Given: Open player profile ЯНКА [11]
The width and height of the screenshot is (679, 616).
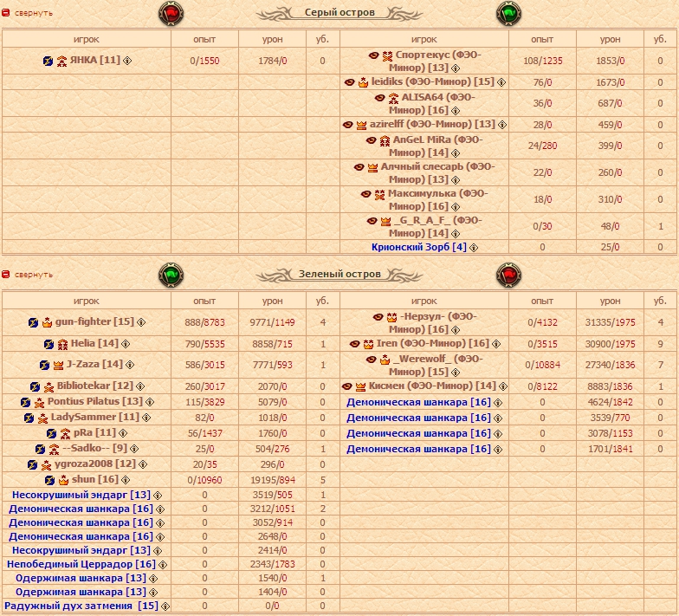Looking at the screenshot, I should pos(95,60).
